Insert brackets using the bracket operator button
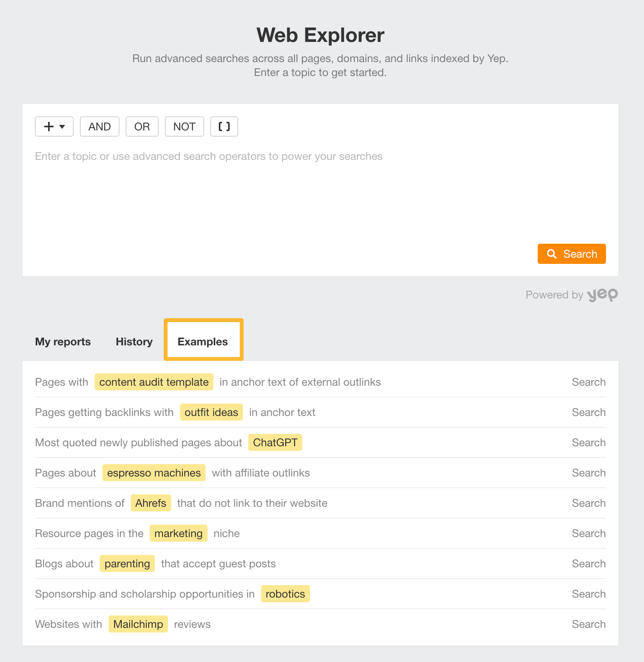 [x=224, y=127]
